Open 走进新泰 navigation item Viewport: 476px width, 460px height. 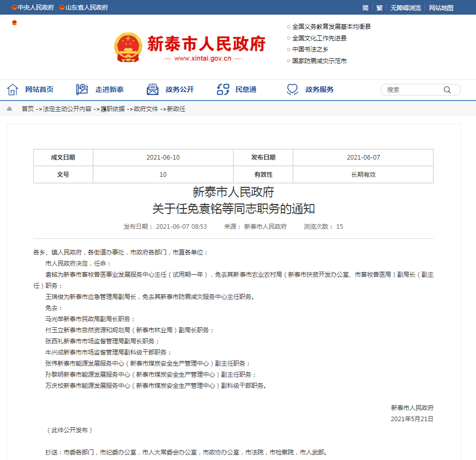(x=110, y=89)
